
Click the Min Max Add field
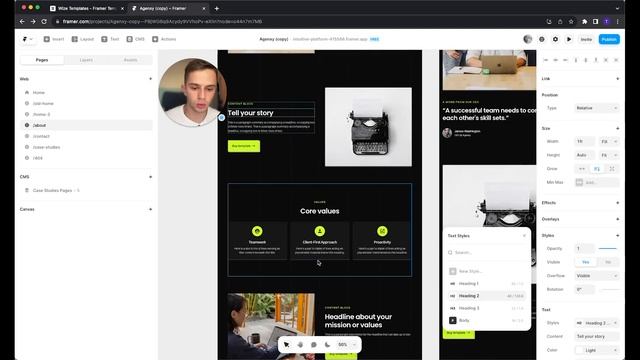pos(597,182)
